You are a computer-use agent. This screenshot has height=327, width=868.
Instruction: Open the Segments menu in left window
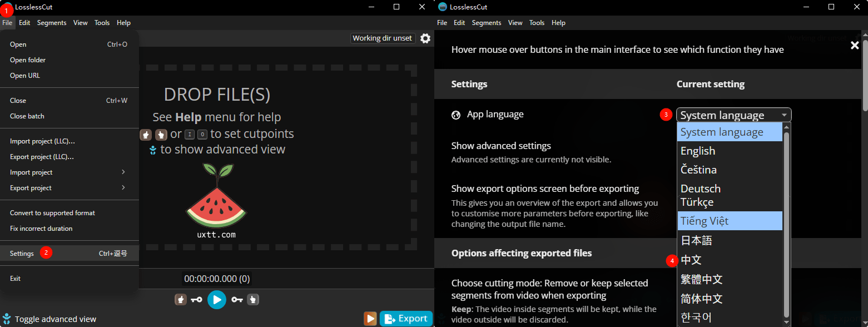coord(52,23)
